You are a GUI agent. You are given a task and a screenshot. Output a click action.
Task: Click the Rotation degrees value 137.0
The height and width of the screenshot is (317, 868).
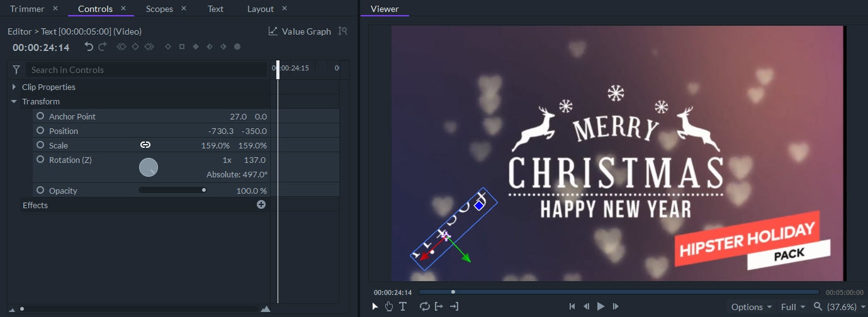point(255,160)
